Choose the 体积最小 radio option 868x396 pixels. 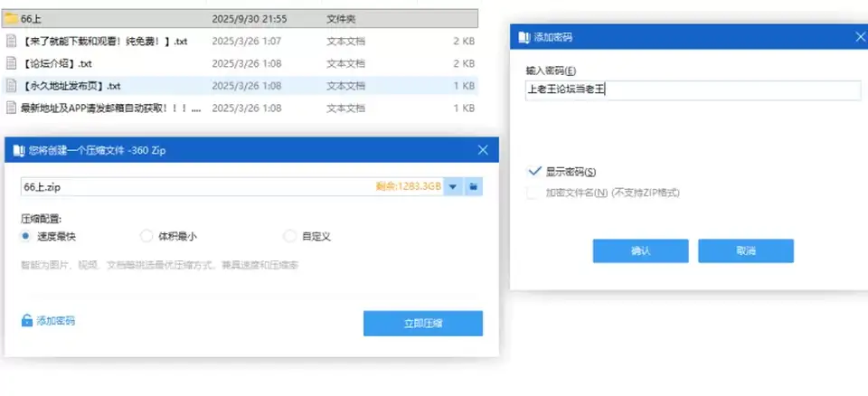click(146, 237)
